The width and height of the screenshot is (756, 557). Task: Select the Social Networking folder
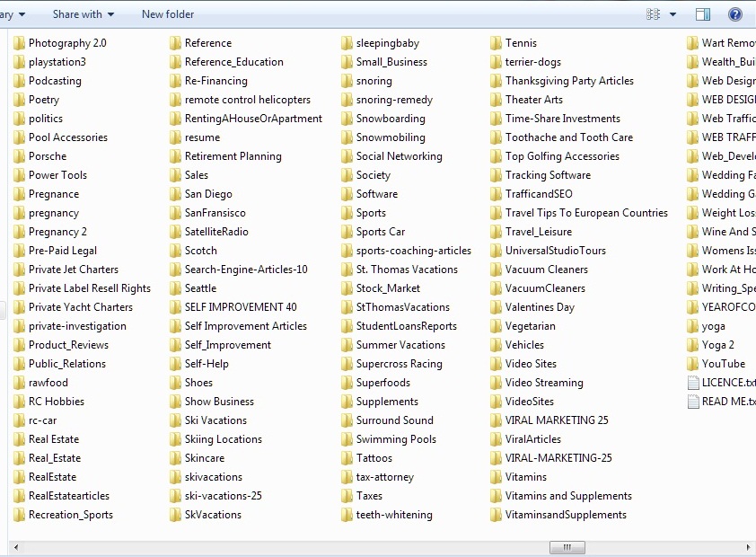coord(399,156)
